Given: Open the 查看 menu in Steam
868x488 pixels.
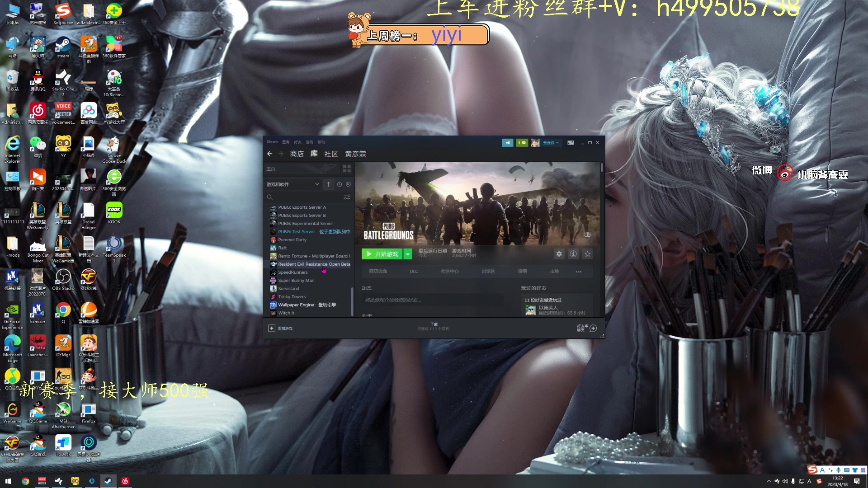Looking at the screenshot, I should pyautogui.click(x=286, y=142).
